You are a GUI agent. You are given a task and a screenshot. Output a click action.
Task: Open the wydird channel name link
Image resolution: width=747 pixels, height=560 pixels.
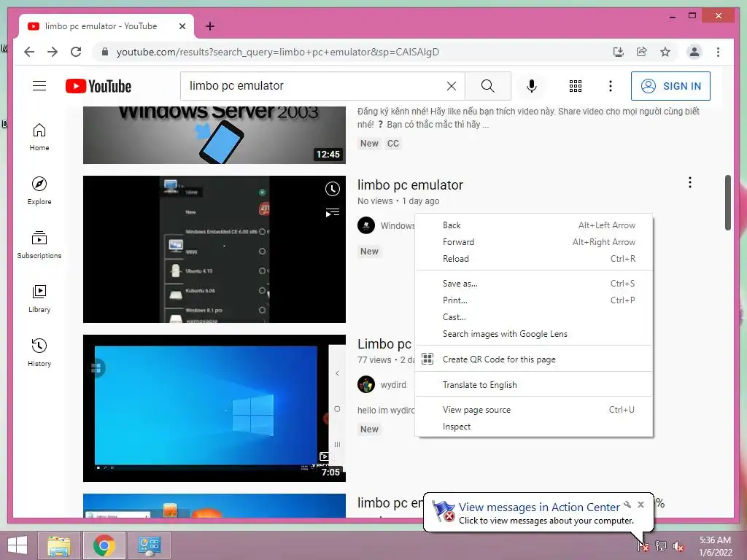[x=393, y=385]
